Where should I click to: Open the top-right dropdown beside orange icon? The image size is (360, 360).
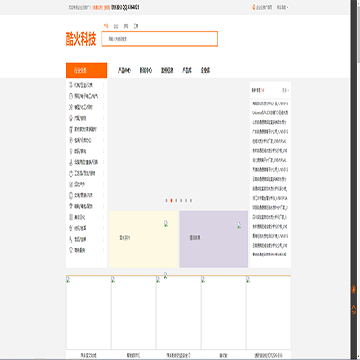click(283, 7)
